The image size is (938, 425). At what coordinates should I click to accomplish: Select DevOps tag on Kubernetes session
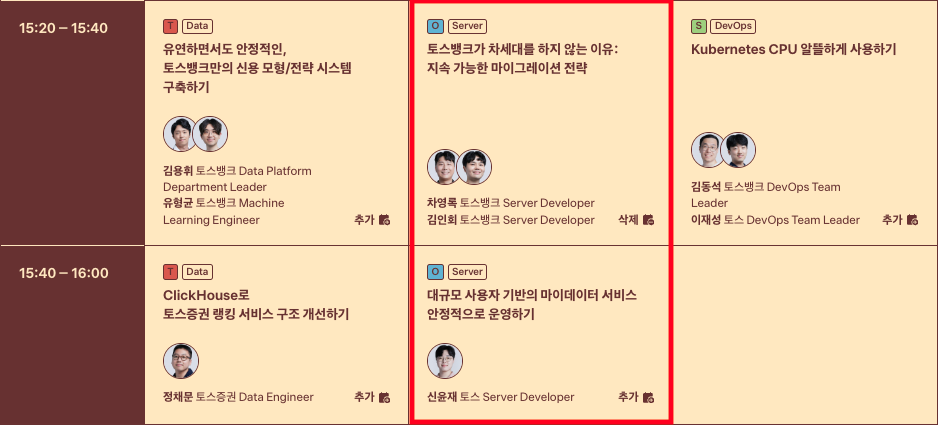point(733,26)
